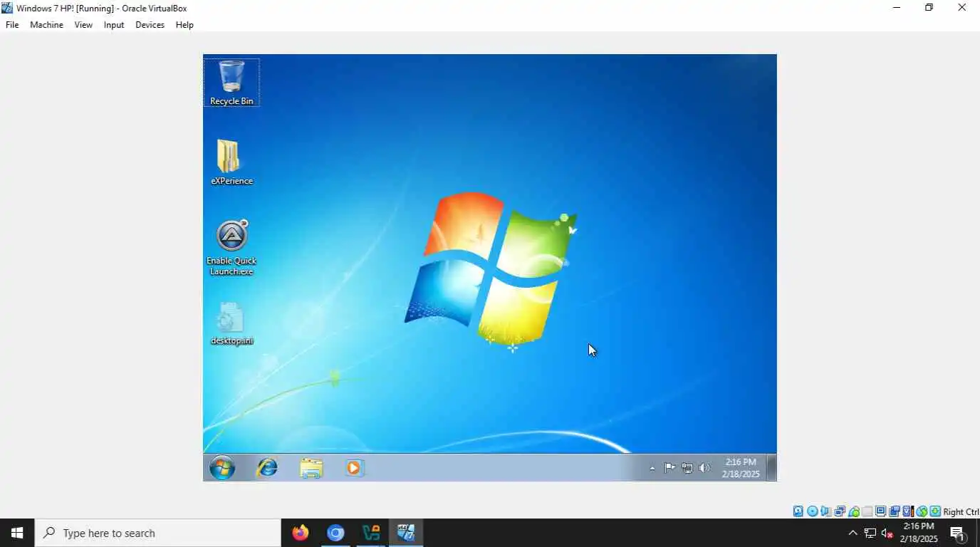The image size is (980, 547).
Task: Click the guest network tray icon
Action: point(687,468)
